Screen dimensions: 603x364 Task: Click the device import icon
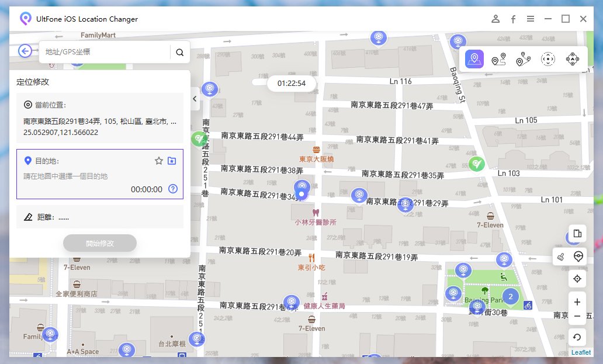[x=577, y=233]
